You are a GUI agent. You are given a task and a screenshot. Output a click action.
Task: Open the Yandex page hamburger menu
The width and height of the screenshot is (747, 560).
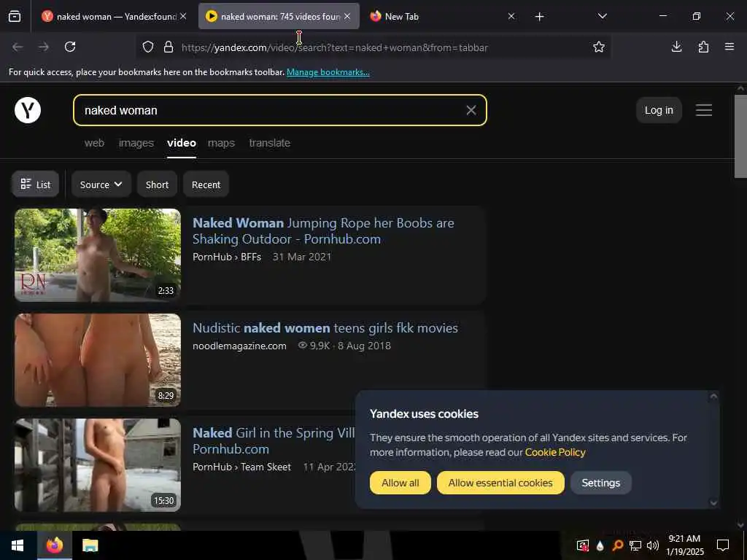(x=704, y=110)
